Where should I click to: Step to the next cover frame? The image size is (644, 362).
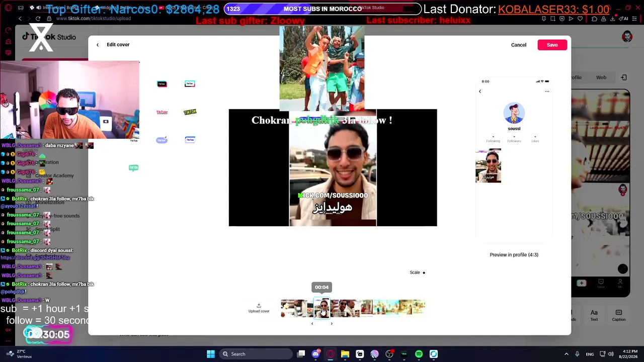pyautogui.click(x=332, y=324)
